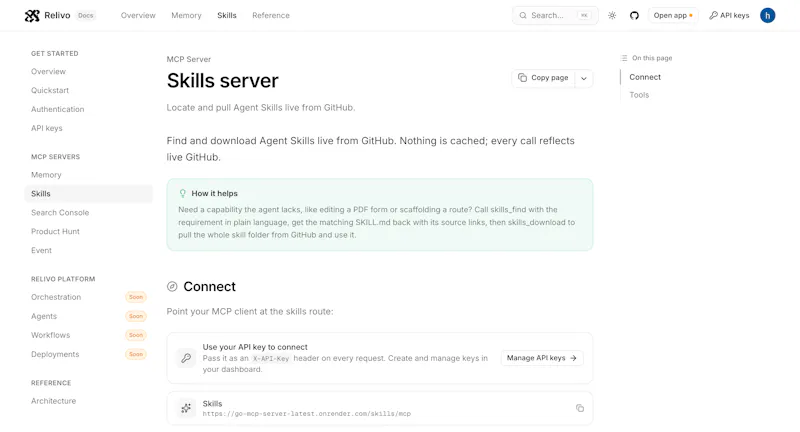Open Architecture under Reference
Image resolution: width=800 pixels, height=432 pixels.
(x=54, y=401)
